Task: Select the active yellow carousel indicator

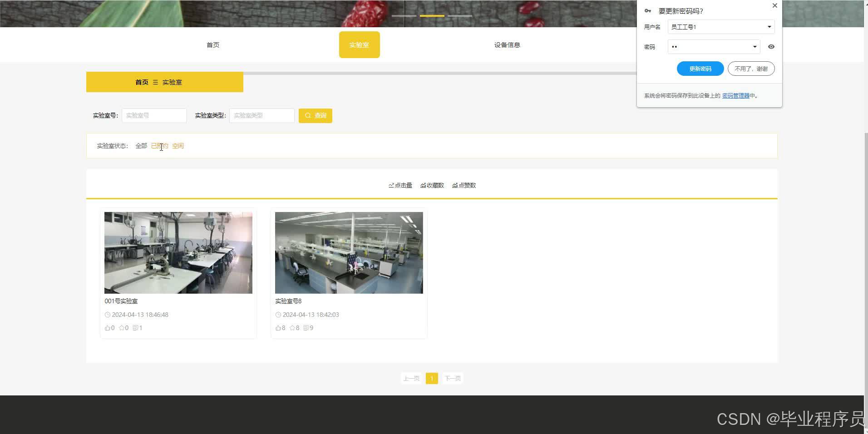Action: click(432, 16)
